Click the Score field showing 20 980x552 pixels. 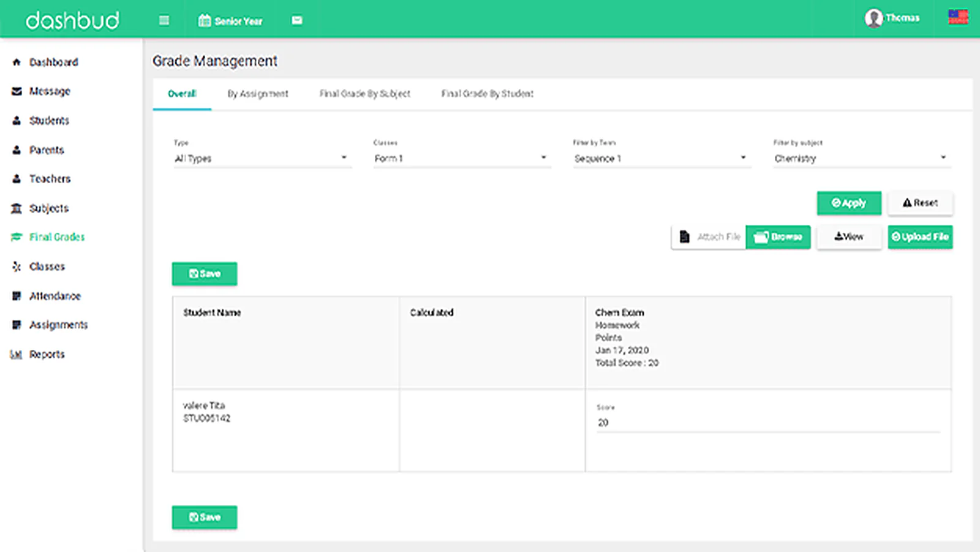[x=768, y=423]
